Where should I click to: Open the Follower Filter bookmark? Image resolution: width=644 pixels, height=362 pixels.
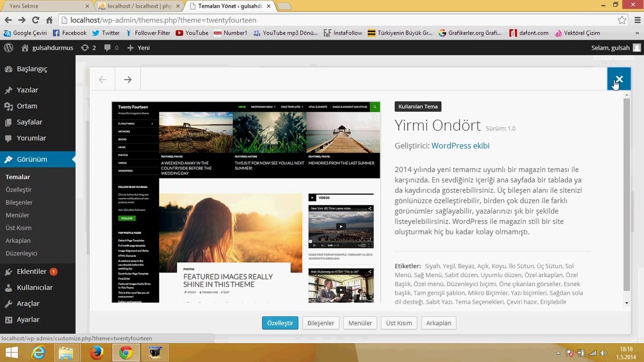tap(147, 33)
